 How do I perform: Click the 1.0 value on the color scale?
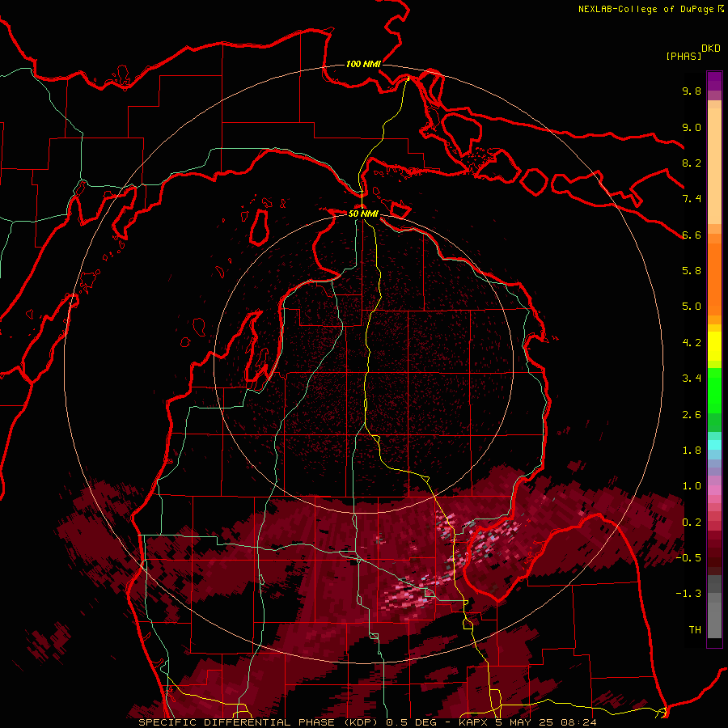692,486
